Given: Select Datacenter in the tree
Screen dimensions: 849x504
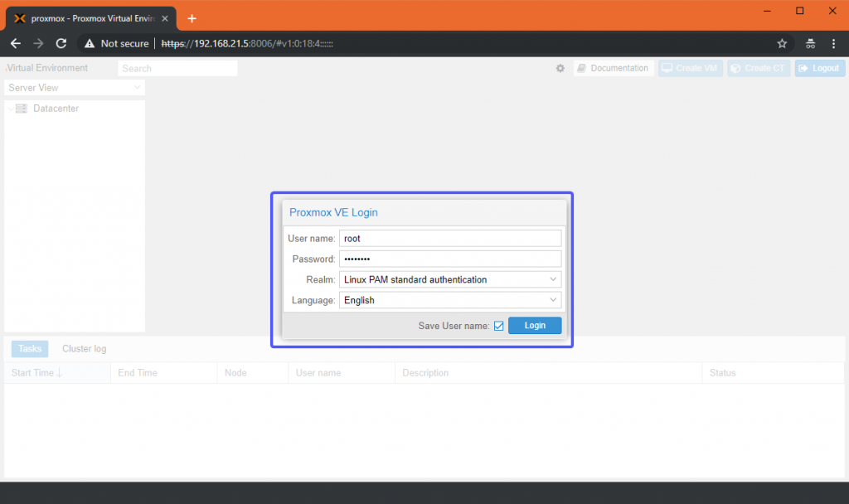Looking at the screenshot, I should [56, 109].
